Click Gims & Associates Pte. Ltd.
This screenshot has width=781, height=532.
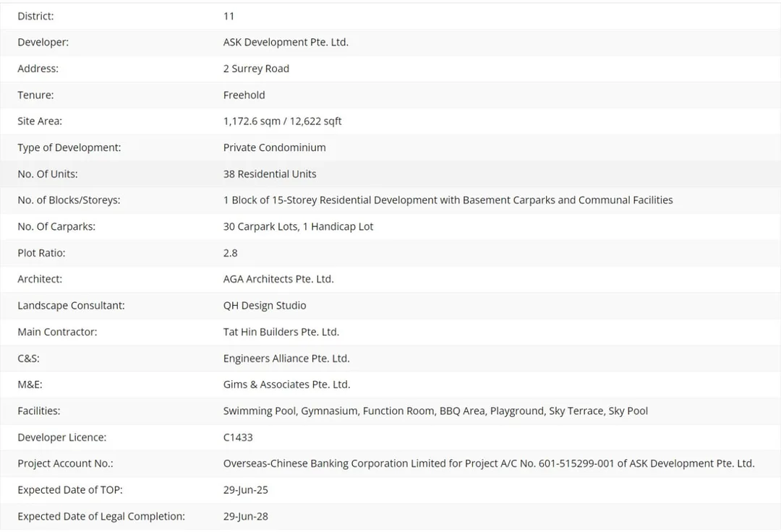click(x=286, y=385)
